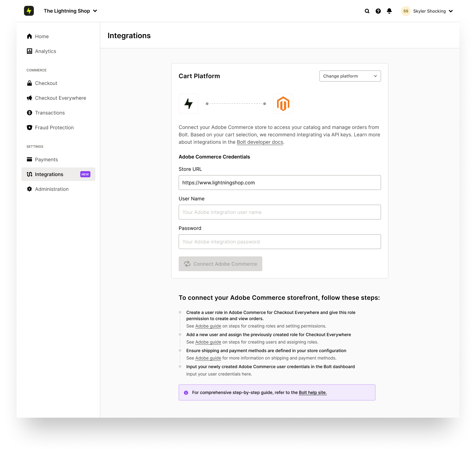
Task: Click the Integrations connector icon
Action: coord(30,174)
